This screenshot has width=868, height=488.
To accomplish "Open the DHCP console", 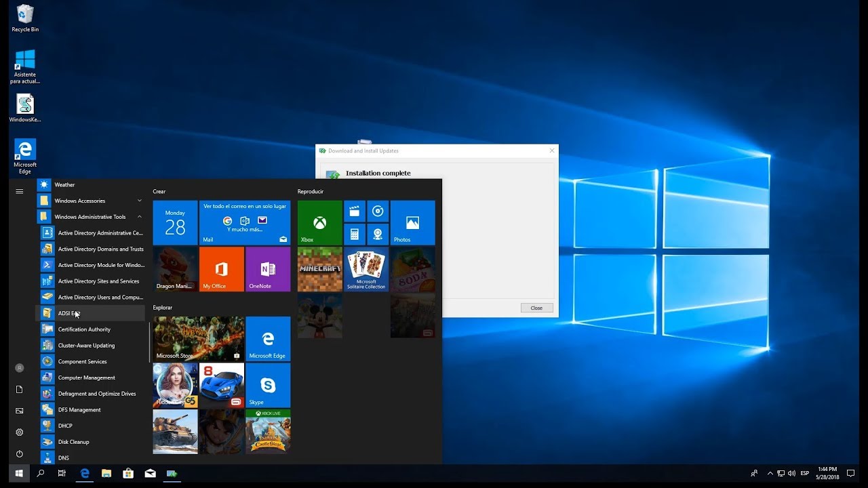I will [91, 426].
